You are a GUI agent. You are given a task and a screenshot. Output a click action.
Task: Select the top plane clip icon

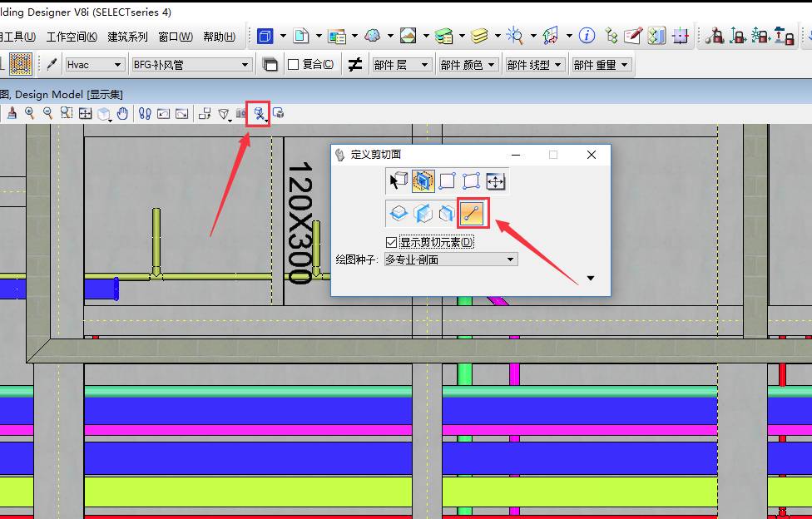[x=399, y=214]
